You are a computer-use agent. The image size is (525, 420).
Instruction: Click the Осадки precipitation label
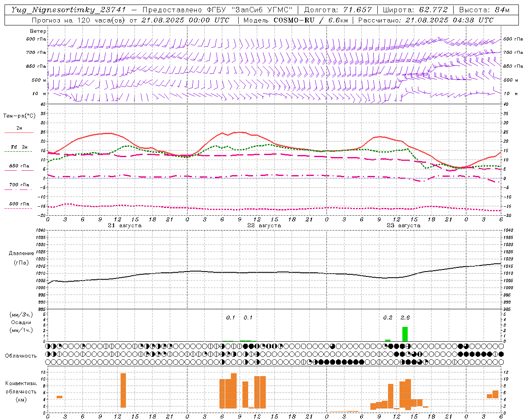tap(21, 322)
